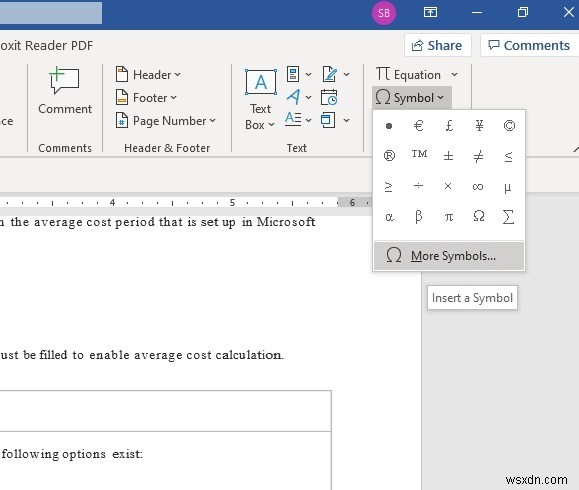The width and height of the screenshot is (579, 490).
Task: Insert Date and Time
Action: pyautogui.click(x=329, y=97)
